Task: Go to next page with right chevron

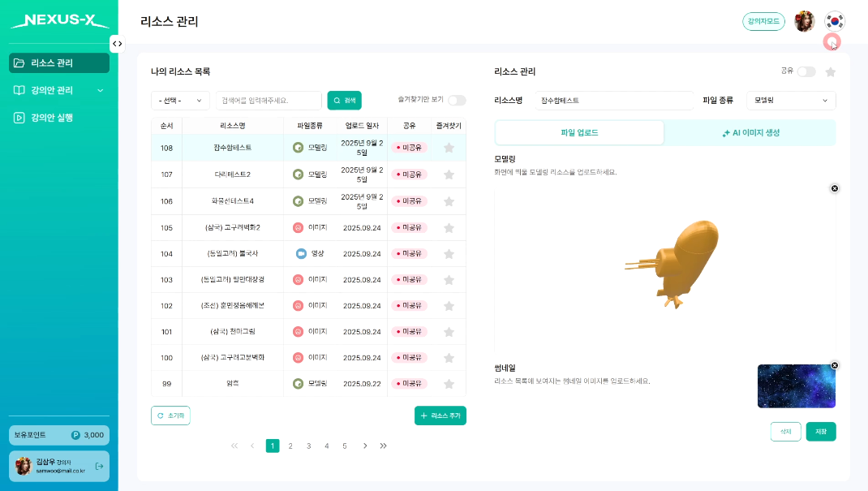Action: (365, 446)
